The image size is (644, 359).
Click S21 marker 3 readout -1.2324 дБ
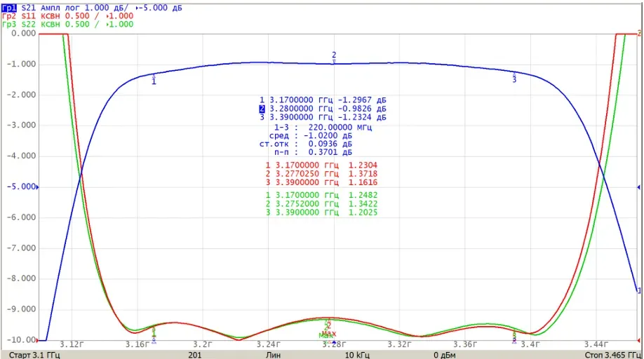click(362, 117)
